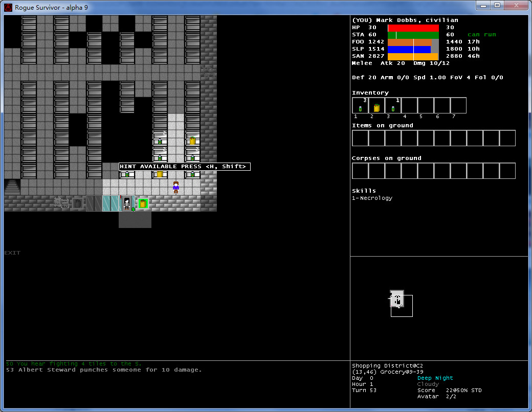Click the player character in the purple shirt

(176, 187)
